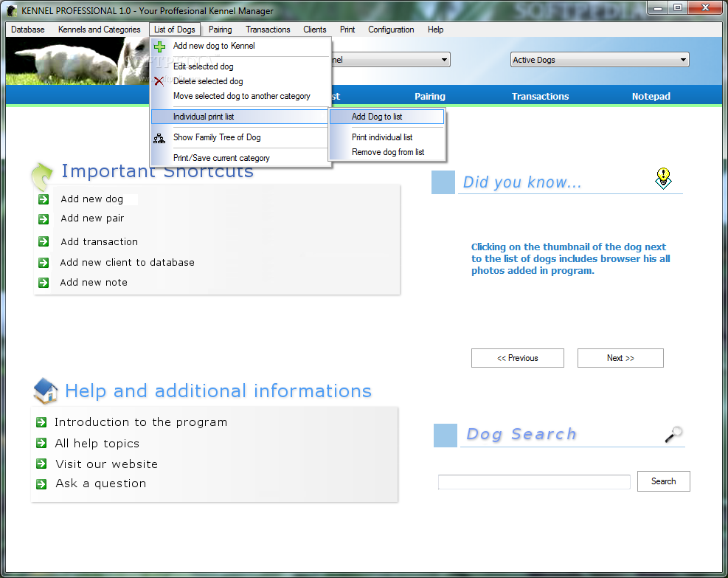728x578 pixels.
Task: Open All help topics link
Action: click(x=97, y=443)
